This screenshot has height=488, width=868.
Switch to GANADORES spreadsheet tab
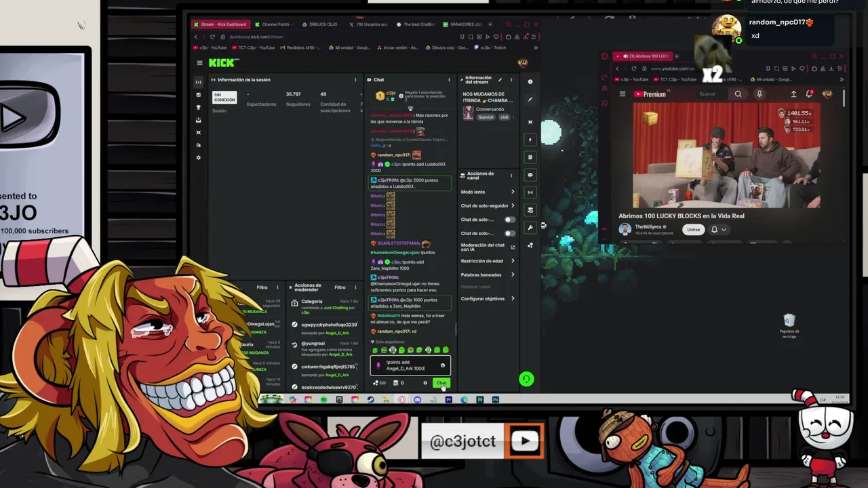coord(463,24)
